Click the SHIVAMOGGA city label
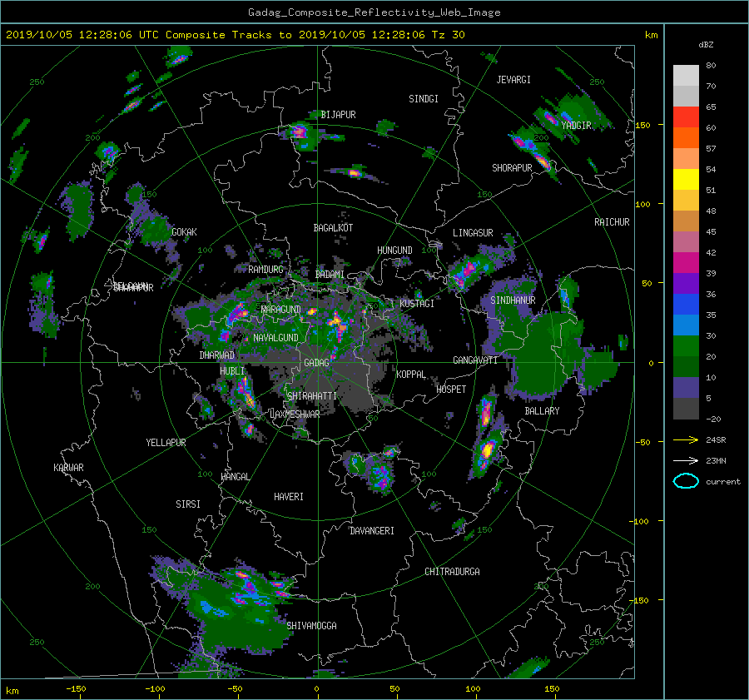 point(311,625)
